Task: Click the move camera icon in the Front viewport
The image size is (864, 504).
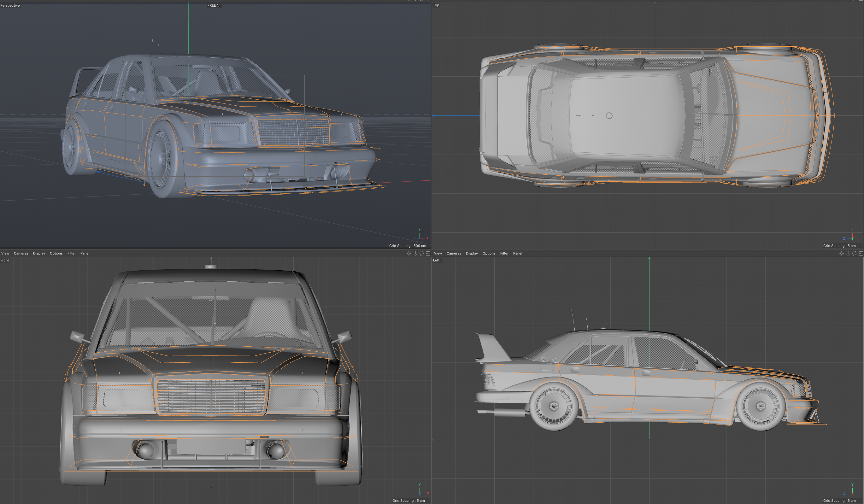Action: point(409,253)
